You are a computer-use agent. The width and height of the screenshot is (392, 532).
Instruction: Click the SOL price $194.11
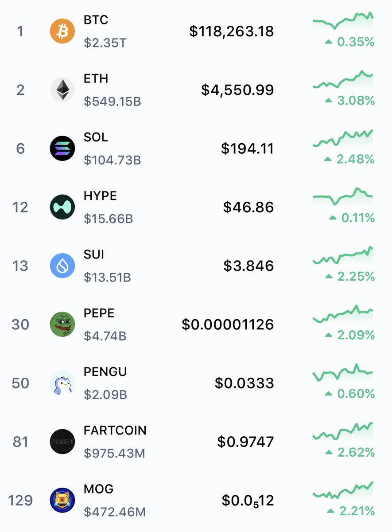click(248, 149)
